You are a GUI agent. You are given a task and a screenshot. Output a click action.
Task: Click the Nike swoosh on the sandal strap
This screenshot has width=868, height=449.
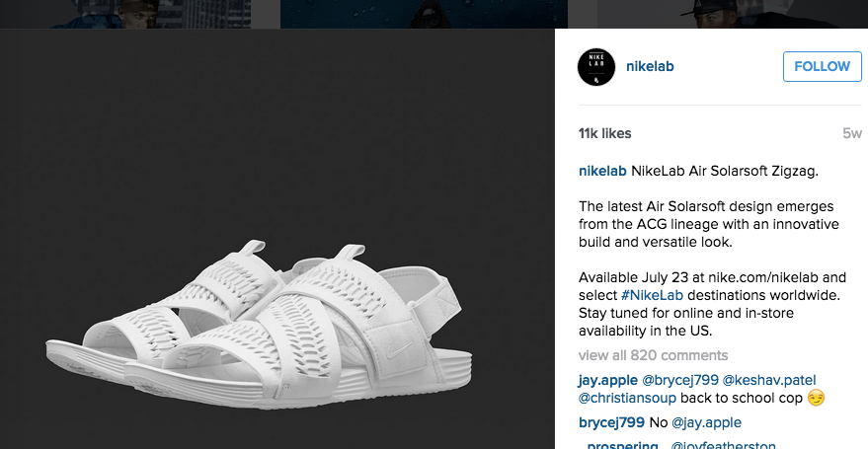click(x=399, y=350)
